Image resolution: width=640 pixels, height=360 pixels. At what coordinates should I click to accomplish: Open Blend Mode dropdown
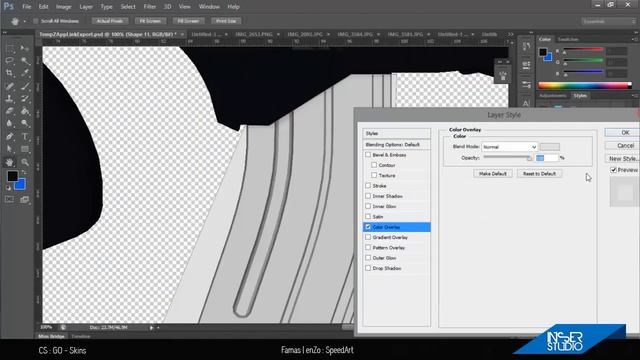[x=509, y=147]
